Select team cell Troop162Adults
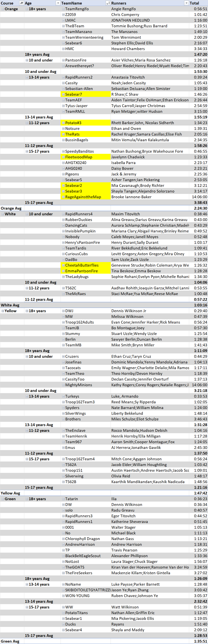This screenshot has width=208, height=644. [x=85, y=322]
